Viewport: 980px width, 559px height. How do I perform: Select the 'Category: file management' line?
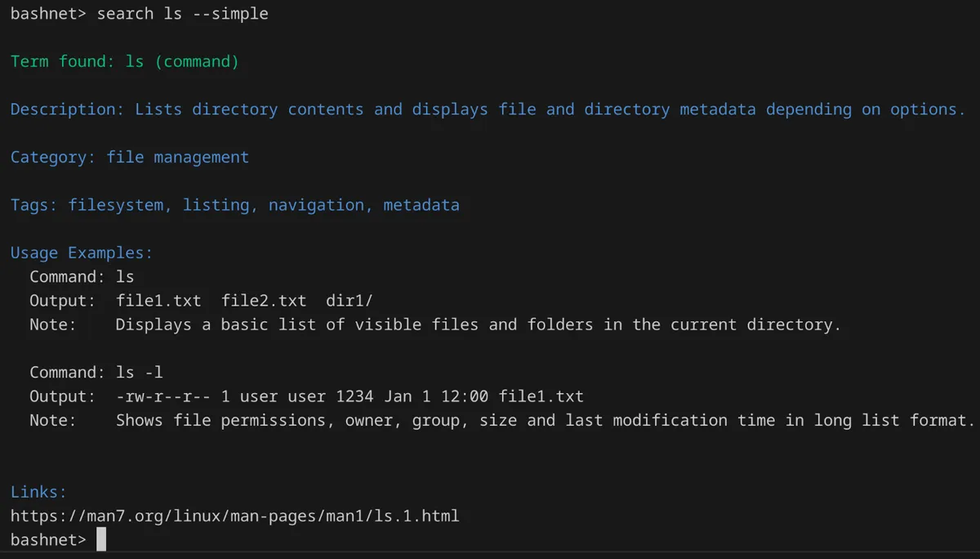point(129,157)
